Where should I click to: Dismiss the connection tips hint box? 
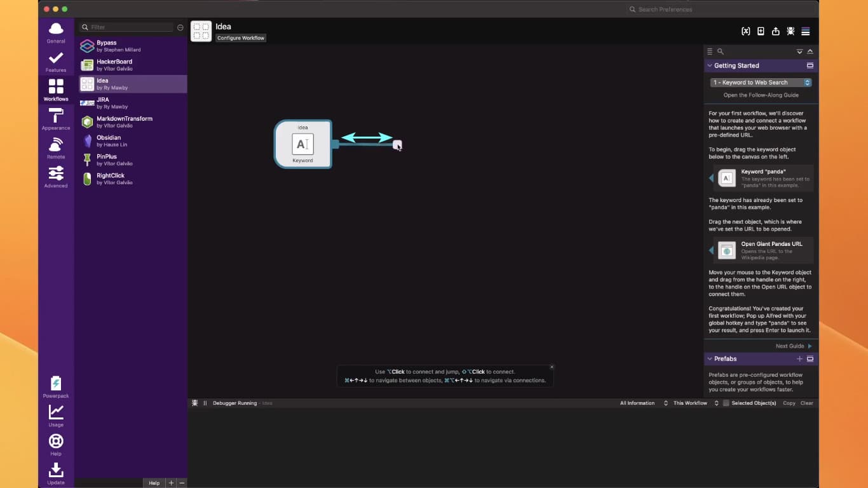552,367
